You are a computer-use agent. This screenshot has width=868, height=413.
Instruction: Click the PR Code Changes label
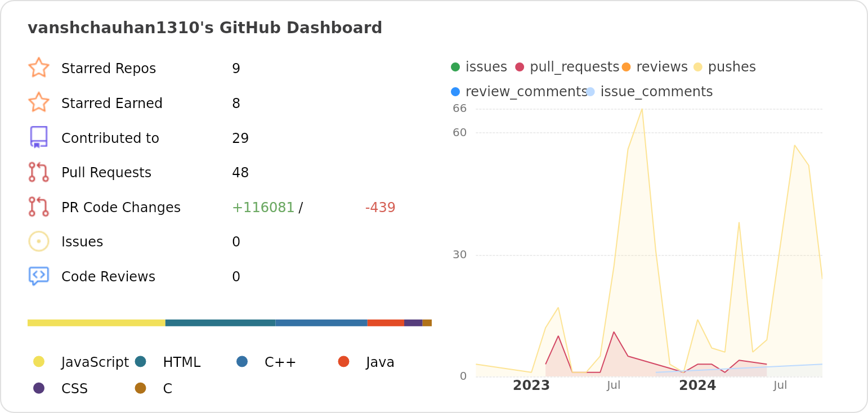pos(121,208)
